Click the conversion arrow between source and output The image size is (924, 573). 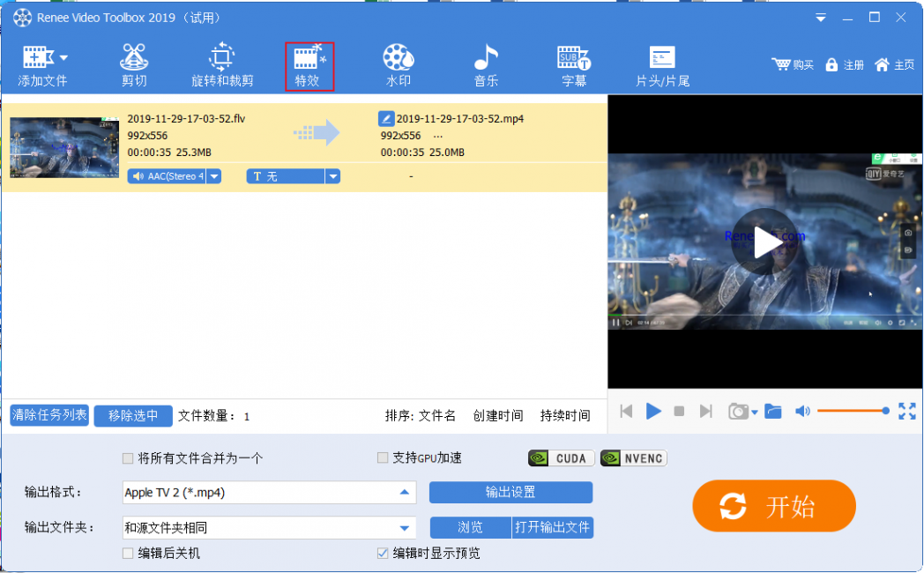[317, 133]
